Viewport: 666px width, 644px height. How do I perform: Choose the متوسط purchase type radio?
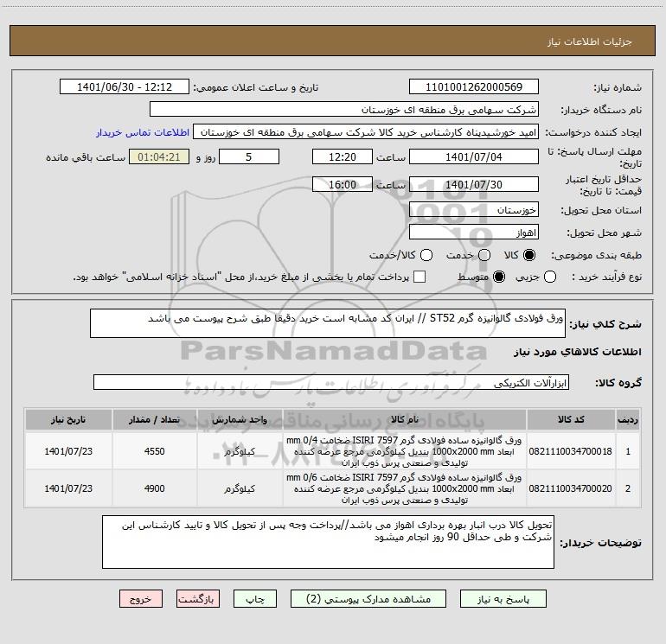[x=499, y=277]
